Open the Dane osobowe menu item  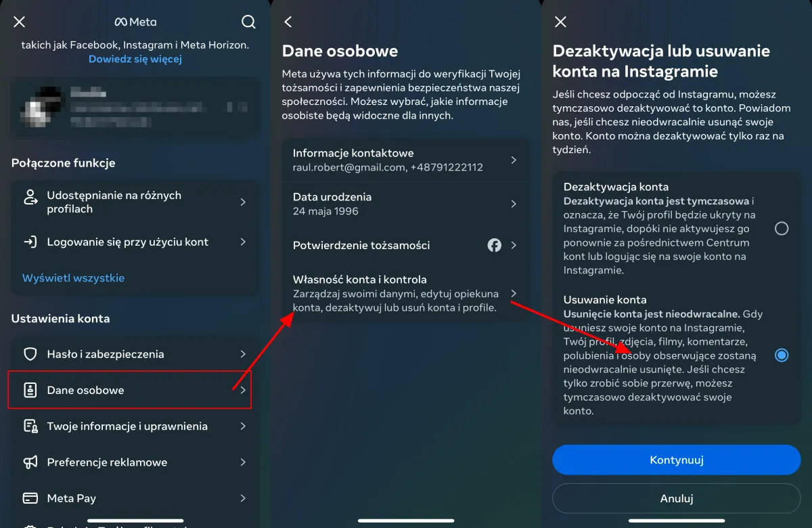coord(130,390)
